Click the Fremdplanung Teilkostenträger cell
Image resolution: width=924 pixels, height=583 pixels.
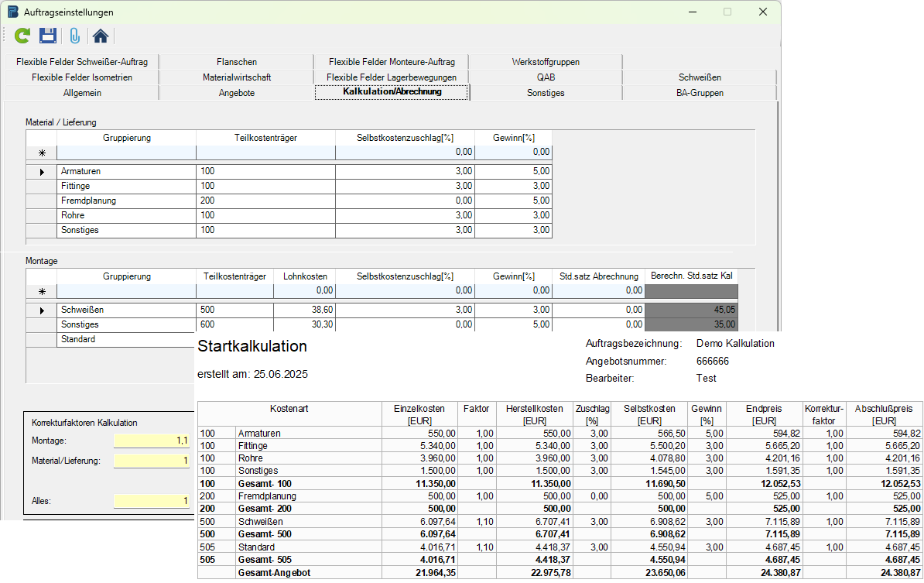pos(265,201)
